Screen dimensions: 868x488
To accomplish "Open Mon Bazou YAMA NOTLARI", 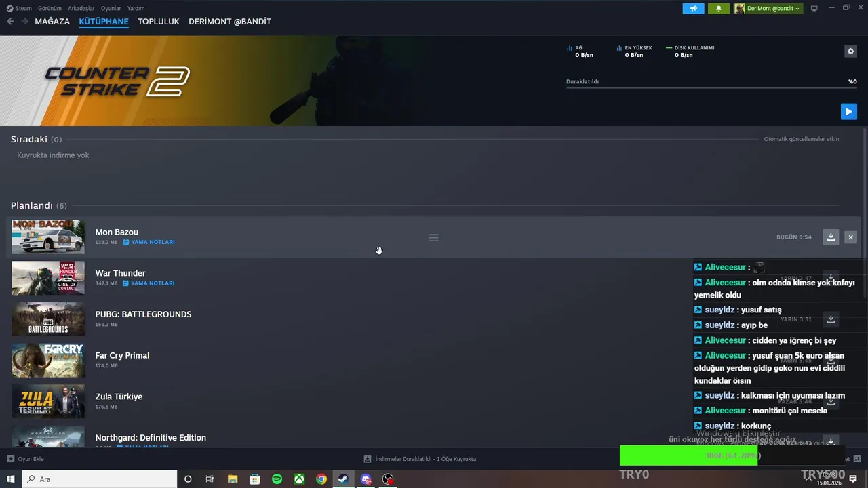I will point(149,242).
